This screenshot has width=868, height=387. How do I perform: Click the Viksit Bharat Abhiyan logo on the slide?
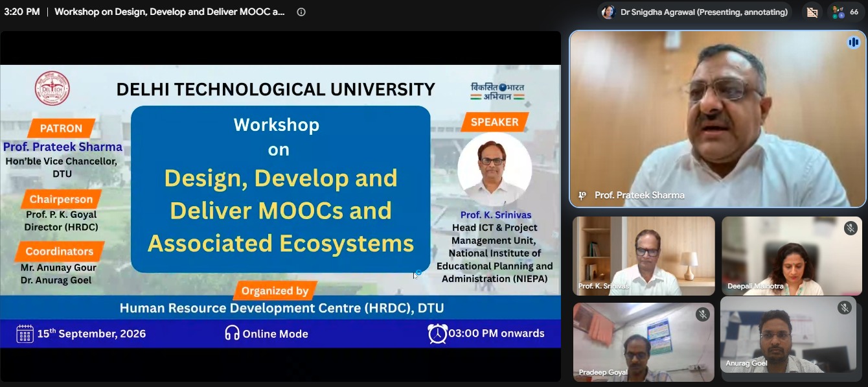click(497, 91)
